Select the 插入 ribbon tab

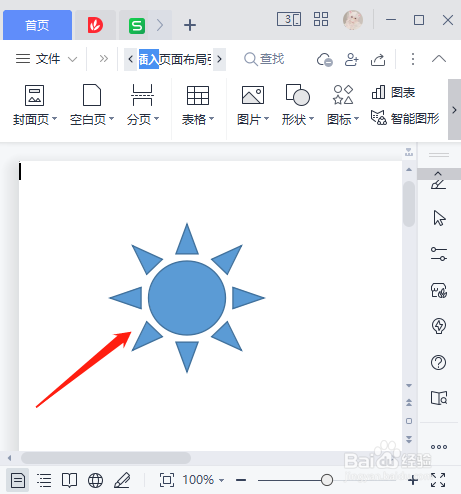pyautogui.click(x=148, y=59)
